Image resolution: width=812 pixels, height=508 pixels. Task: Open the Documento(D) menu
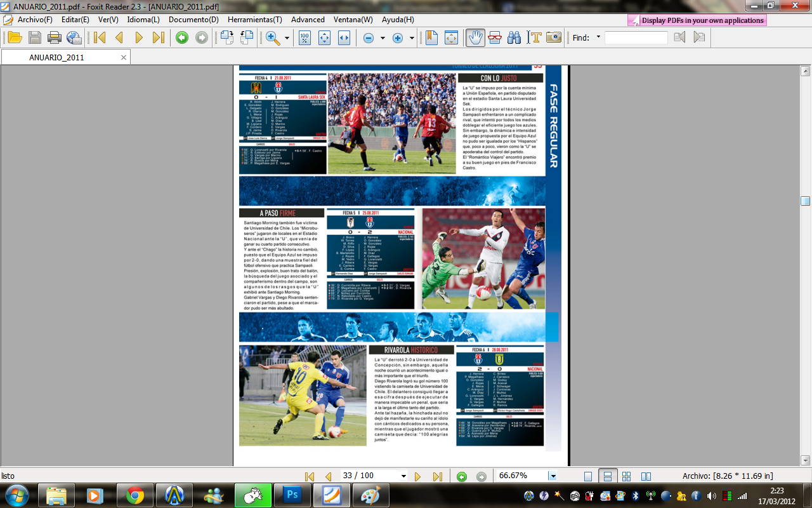(x=193, y=20)
